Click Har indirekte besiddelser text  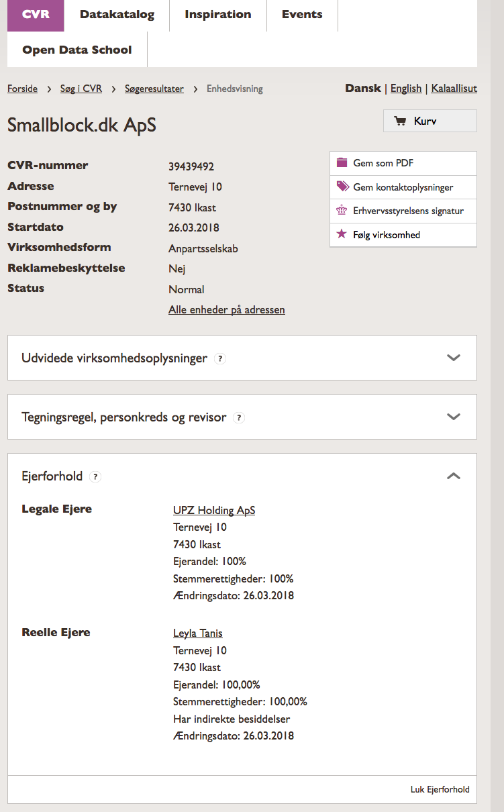[x=232, y=719]
